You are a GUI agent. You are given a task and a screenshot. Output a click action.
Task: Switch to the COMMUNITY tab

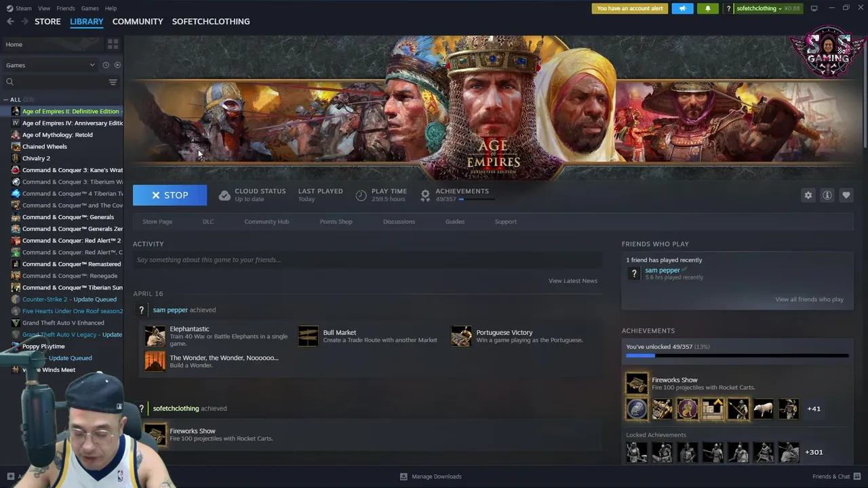138,22
